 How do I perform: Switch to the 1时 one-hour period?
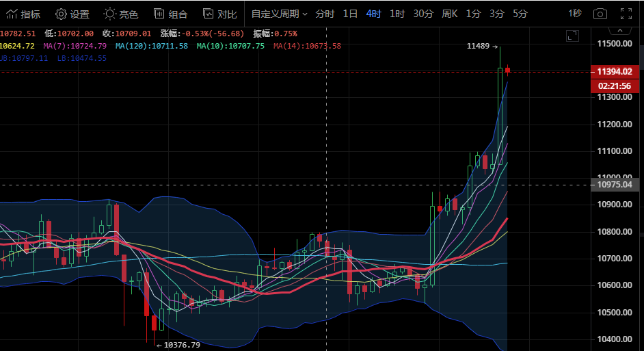tap(397, 14)
